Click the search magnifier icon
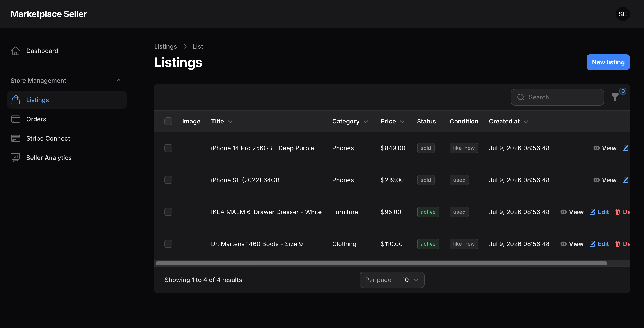The width and height of the screenshot is (644, 328). (x=521, y=97)
